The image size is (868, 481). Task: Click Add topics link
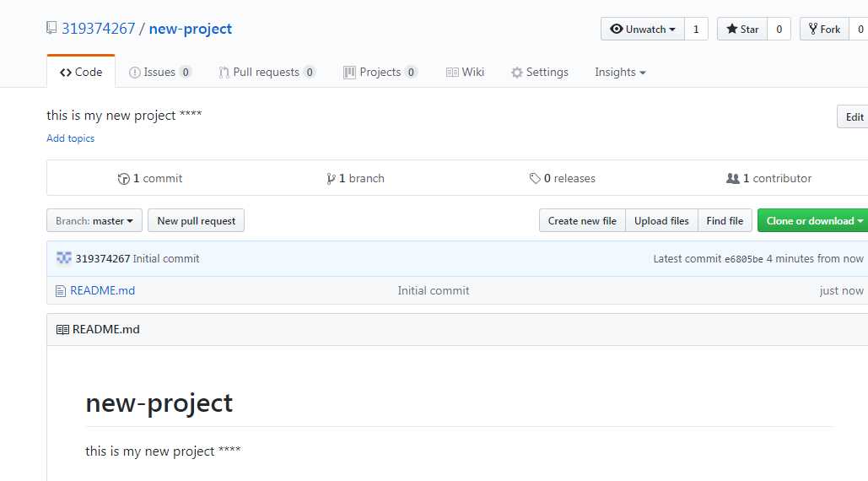[70, 138]
